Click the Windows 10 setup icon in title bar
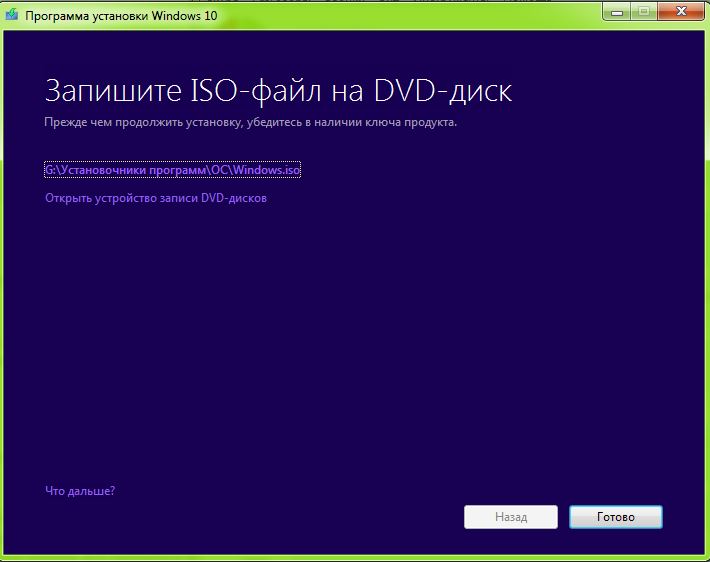 12,14
